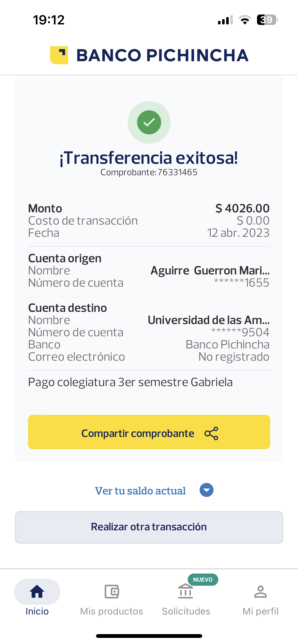Tap the share icon on the yellow button
This screenshot has width=298, height=644.
point(211,433)
